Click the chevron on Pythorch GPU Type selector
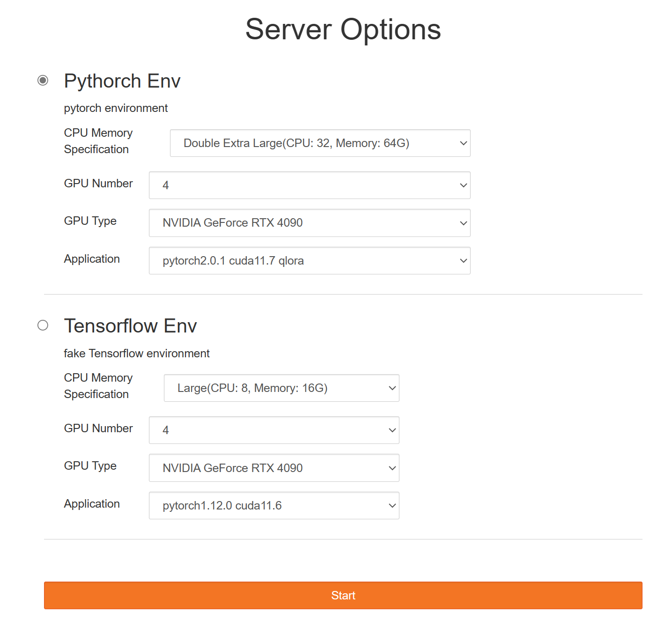Image resolution: width=672 pixels, height=620 pixels. click(x=463, y=223)
